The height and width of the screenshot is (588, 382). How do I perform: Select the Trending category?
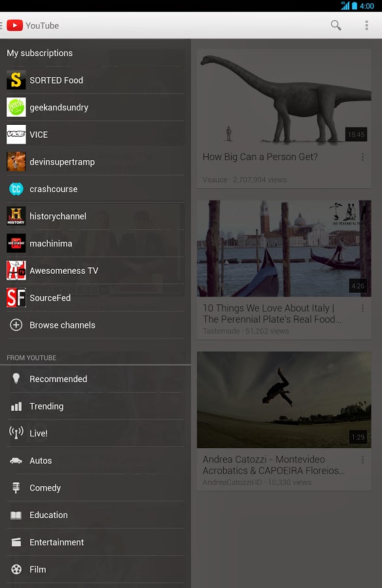pos(95,406)
